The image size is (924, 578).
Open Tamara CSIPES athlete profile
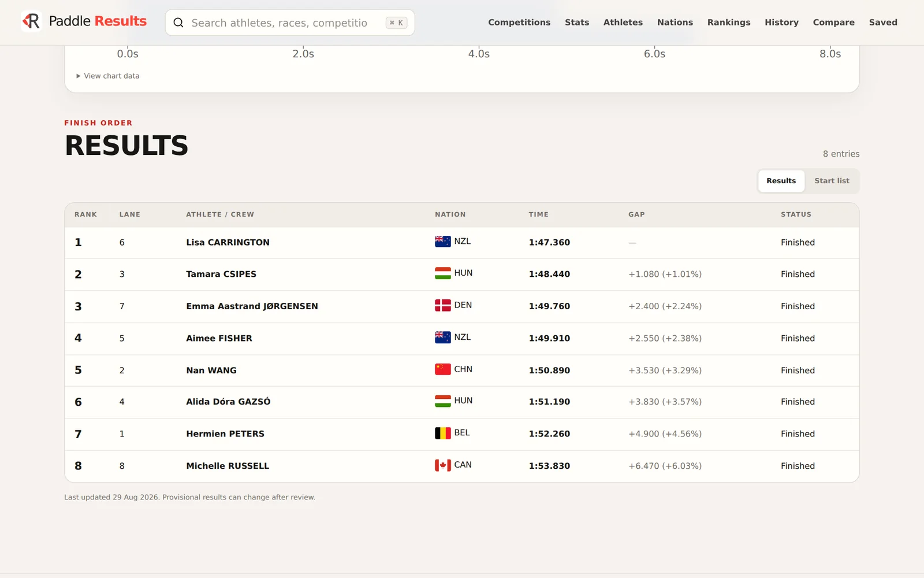(x=221, y=274)
